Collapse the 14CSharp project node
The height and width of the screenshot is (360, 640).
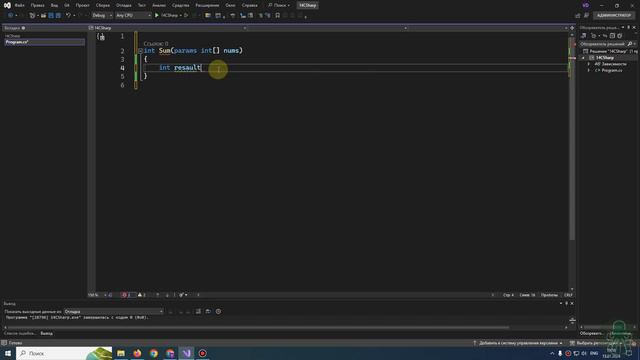583,58
